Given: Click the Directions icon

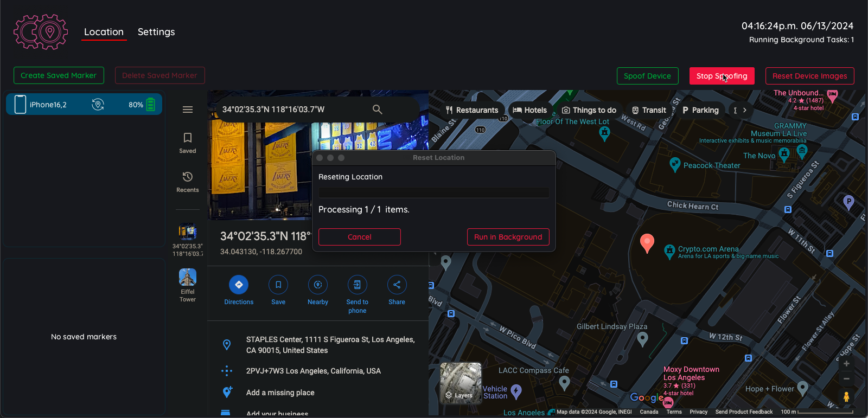Looking at the screenshot, I should tap(239, 285).
